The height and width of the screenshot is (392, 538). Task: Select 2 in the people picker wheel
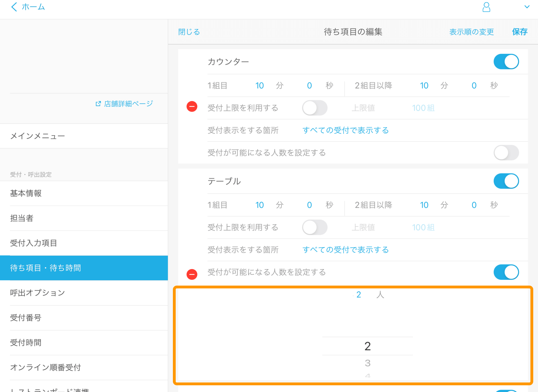point(368,346)
